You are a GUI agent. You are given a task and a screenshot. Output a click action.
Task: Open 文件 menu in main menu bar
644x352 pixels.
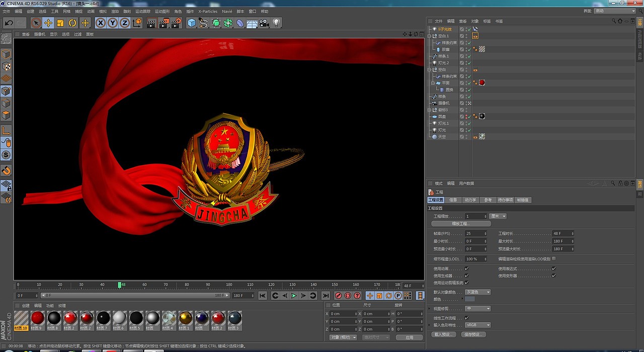click(7, 11)
